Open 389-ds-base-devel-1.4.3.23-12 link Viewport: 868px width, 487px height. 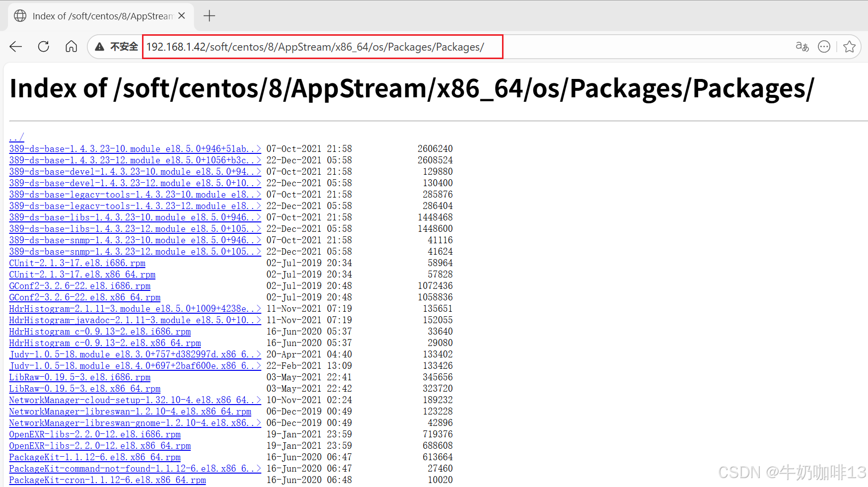click(135, 183)
